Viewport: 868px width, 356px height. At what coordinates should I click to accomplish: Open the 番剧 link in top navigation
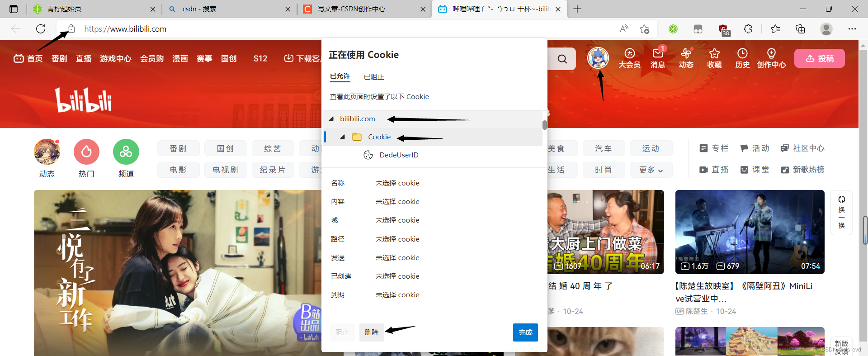click(59, 59)
